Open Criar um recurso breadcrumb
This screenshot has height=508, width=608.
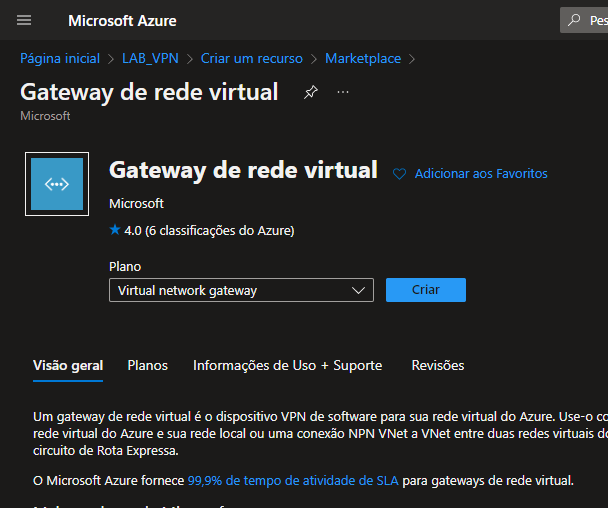click(x=251, y=59)
